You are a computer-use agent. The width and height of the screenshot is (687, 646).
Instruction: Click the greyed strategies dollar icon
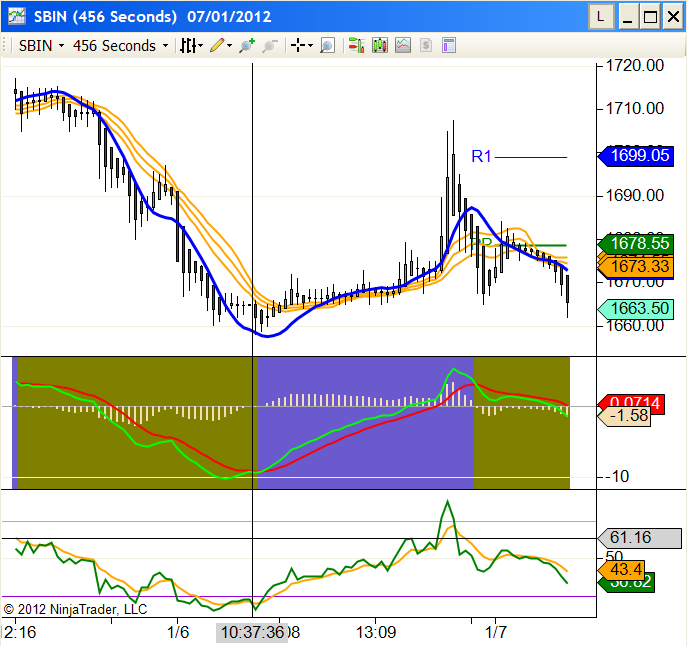point(426,46)
